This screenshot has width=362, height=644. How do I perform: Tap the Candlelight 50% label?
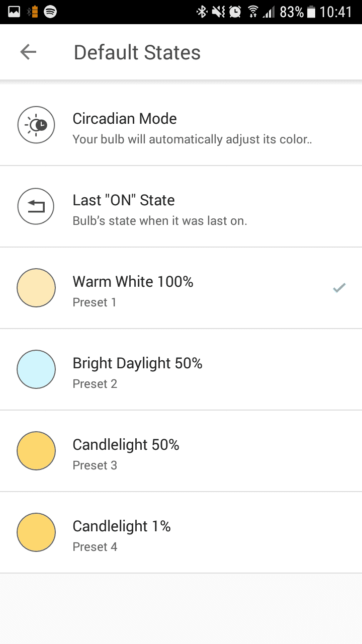tap(126, 445)
